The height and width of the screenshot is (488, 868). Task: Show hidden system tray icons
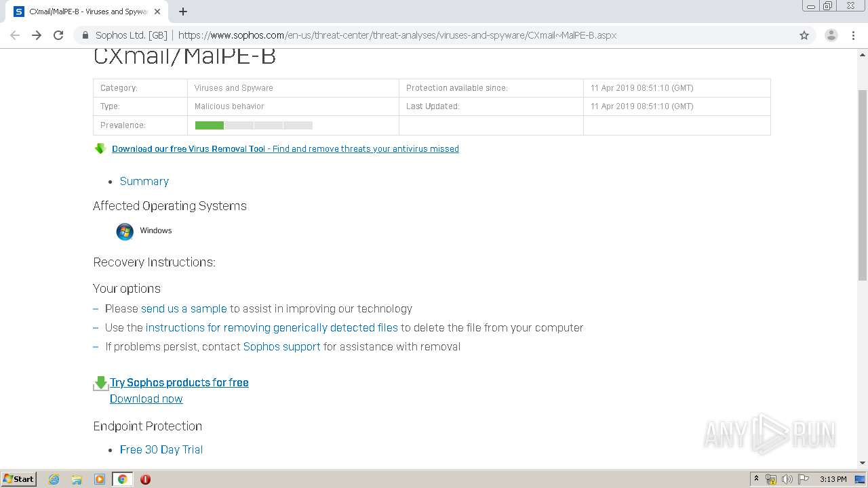pyautogui.click(x=756, y=479)
